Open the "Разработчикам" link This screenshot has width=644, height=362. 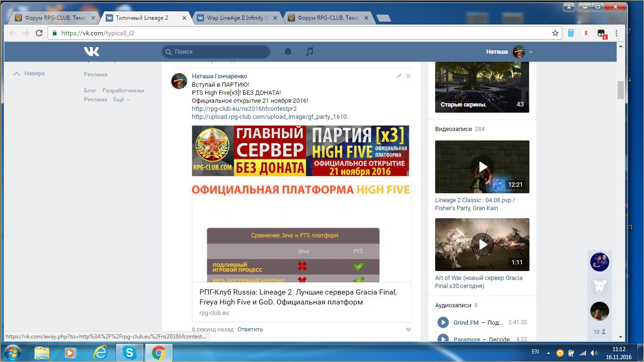coord(123,90)
